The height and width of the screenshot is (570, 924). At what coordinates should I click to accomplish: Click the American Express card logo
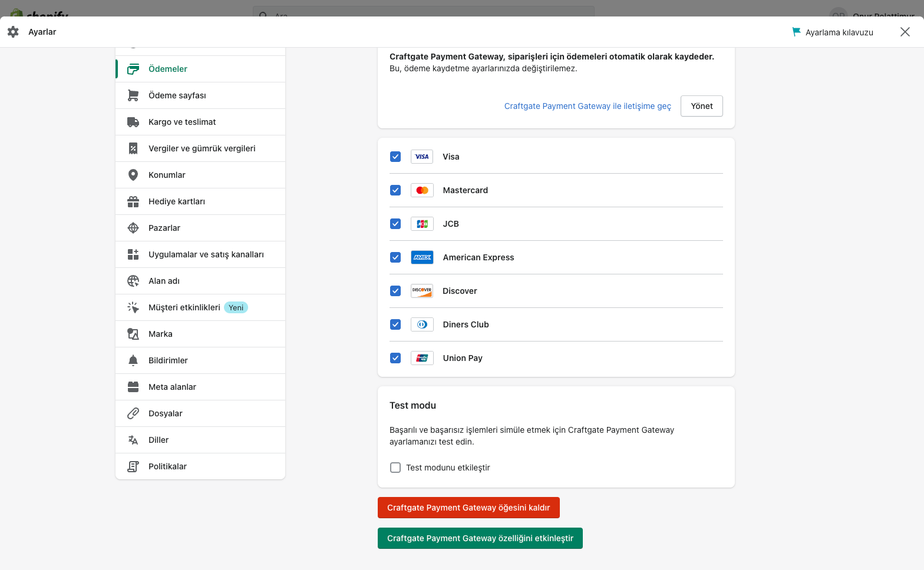point(422,257)
